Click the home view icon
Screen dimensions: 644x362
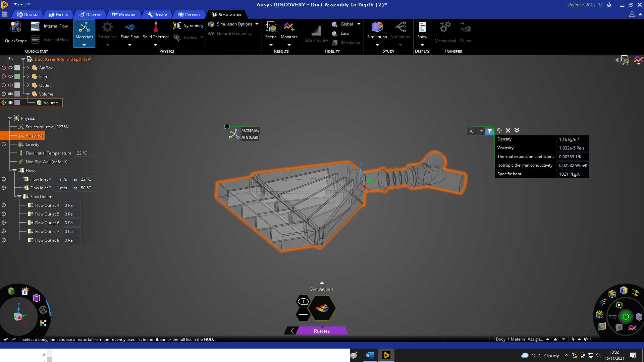coord(25,291)
